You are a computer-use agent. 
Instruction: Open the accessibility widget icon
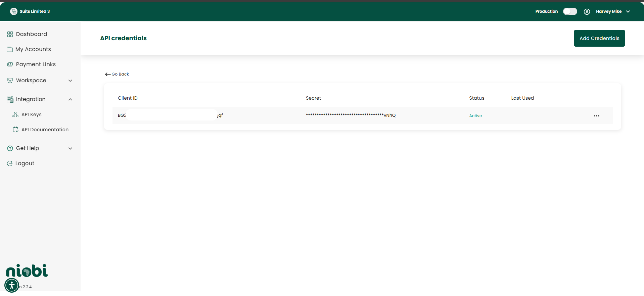coord(12,285)
